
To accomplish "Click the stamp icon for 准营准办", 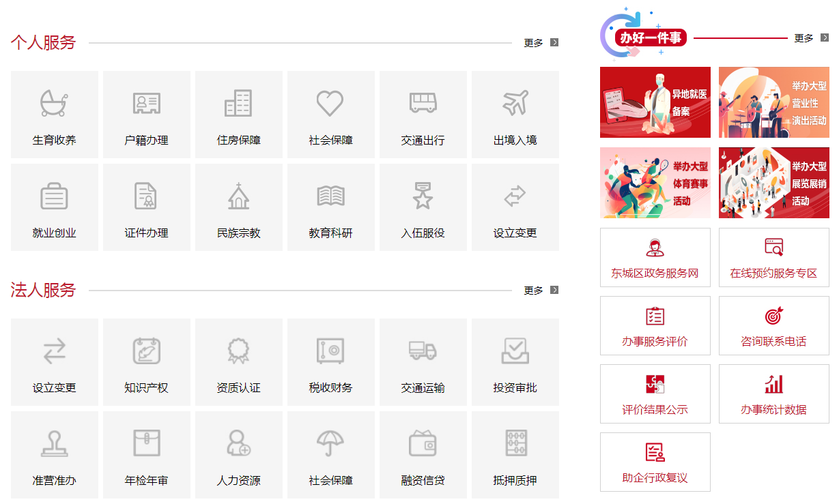I will 54,443.
